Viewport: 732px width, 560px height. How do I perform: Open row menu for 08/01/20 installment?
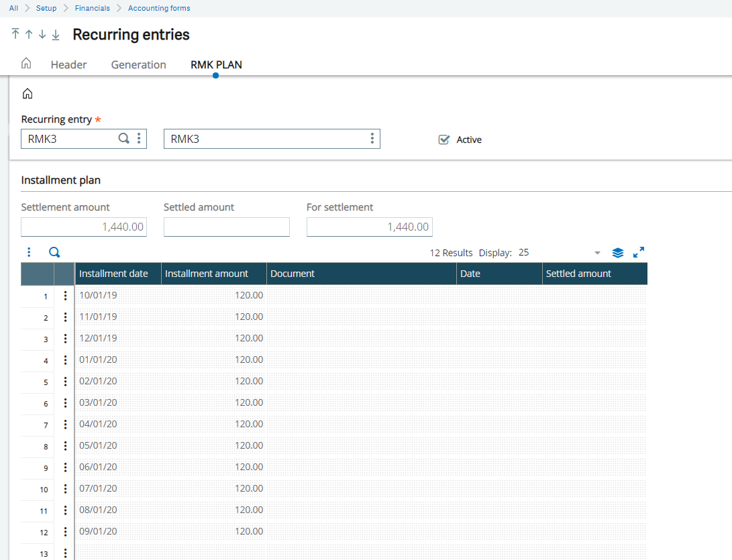point(65,510)
